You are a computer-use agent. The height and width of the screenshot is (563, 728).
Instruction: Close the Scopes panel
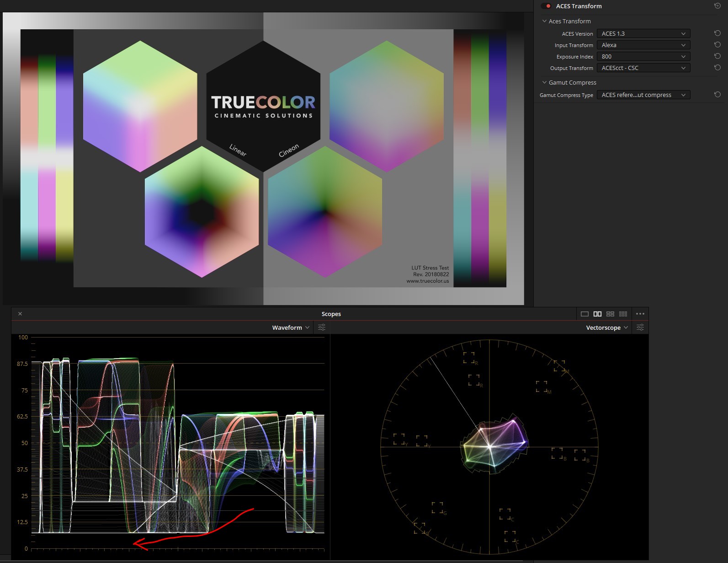20,314
